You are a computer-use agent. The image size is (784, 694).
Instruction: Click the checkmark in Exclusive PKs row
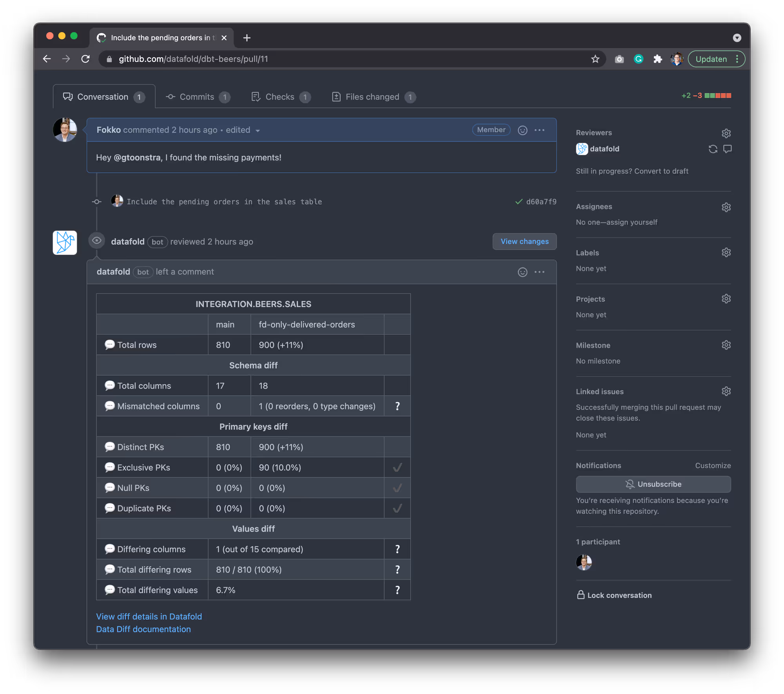(397, 467)
